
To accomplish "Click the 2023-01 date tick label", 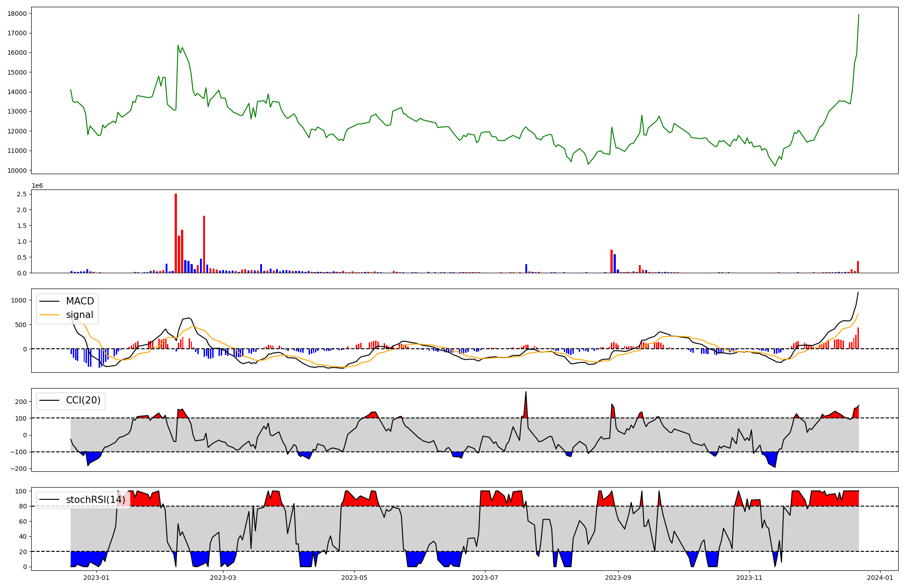I will pyautogui.click(x=96, y=578).
